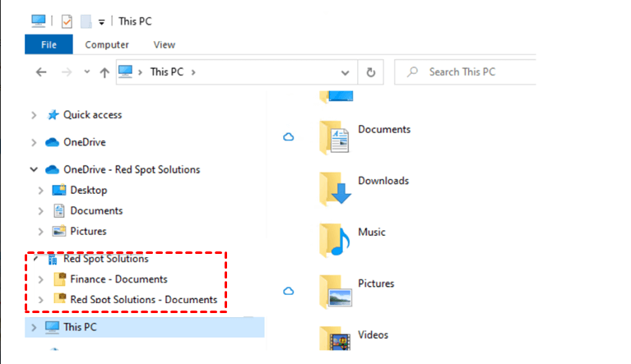Expand the Quick access tree node

point(34,115)
